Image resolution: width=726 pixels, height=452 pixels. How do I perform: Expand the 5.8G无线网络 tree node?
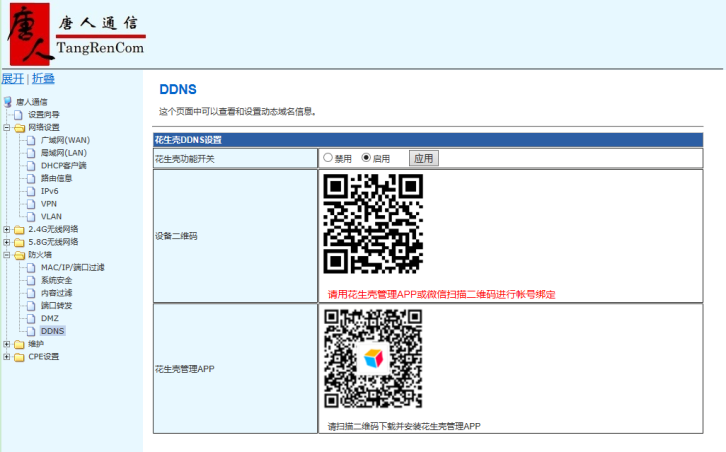(x=7, y=242)
